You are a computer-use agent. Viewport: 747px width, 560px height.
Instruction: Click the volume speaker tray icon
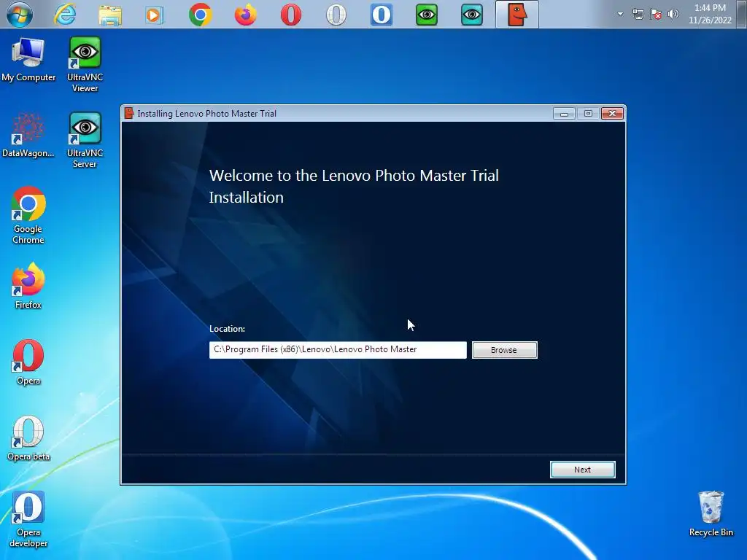(673, 14)
